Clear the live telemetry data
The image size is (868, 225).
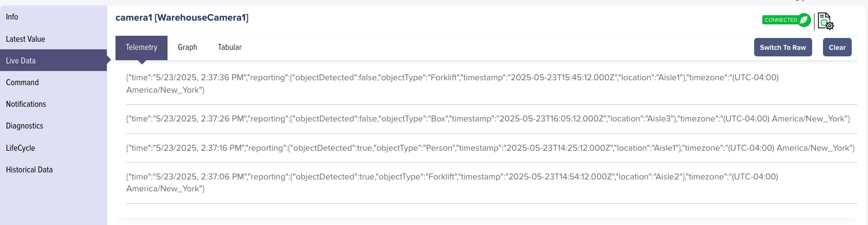click(837, 48)
